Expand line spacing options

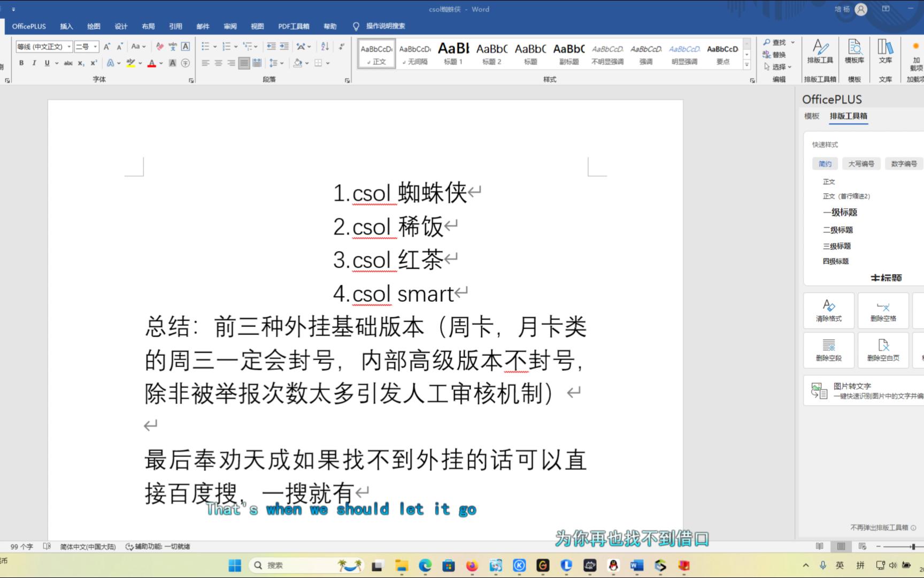coord(276,63)
